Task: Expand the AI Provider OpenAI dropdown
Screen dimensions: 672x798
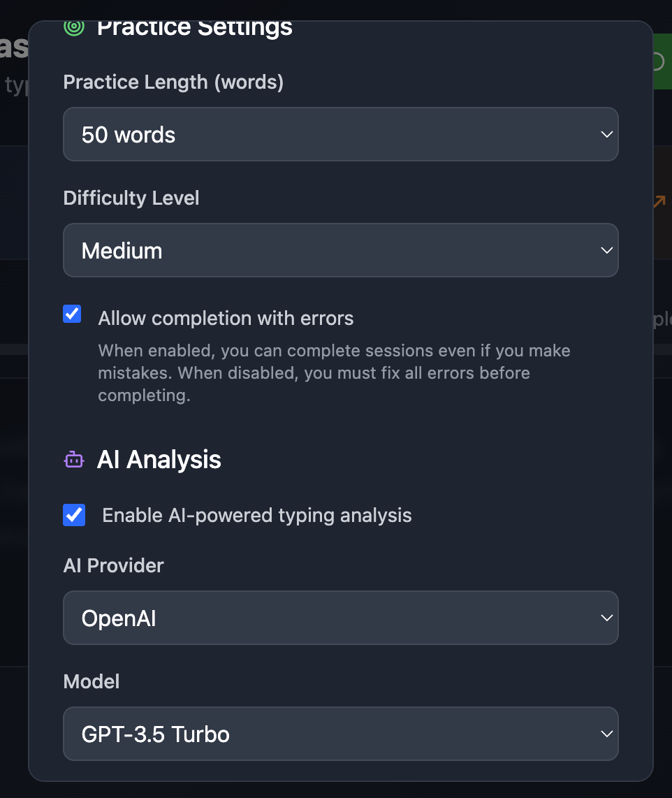Action: tap(341, 618)
